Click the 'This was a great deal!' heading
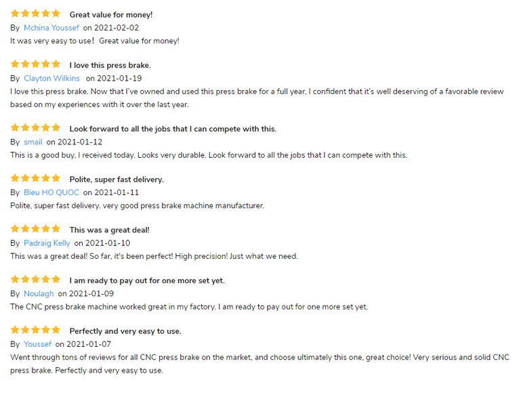Viewport: 515px width, 420px height. click(109, 230)
